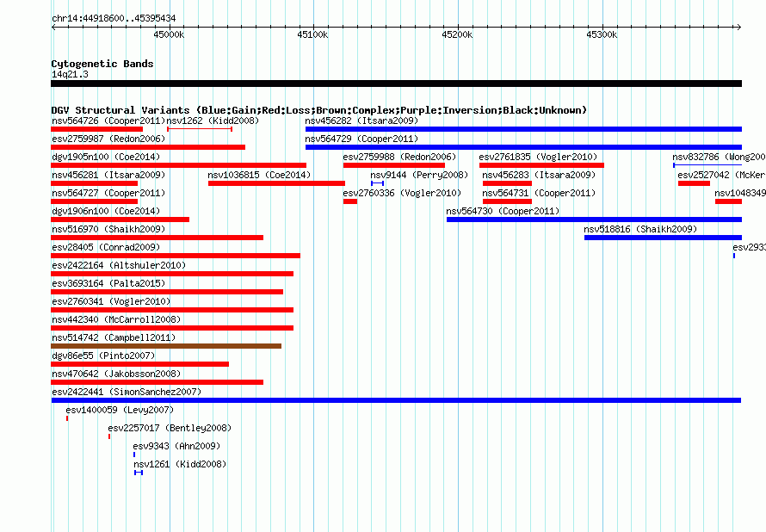The height and width of the screenshot is (532, 766).
Task: Click the nsv516970 (Shaikh2009) label
Action: click(108, 229)
